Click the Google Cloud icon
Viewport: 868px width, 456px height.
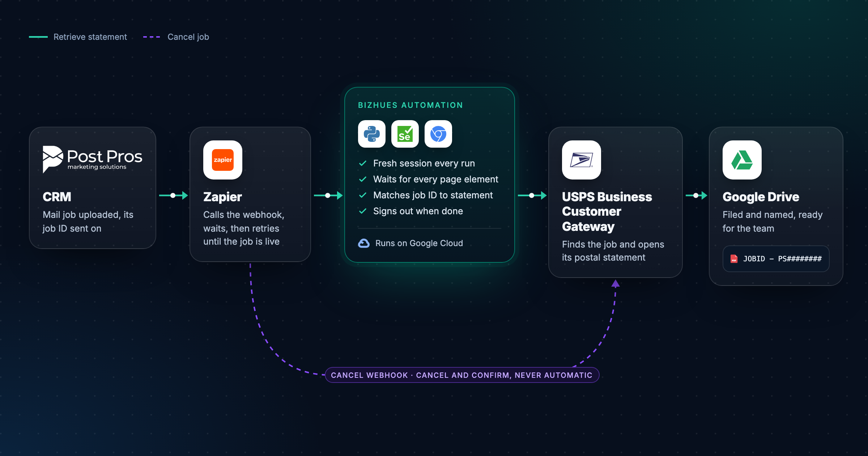(x=364, y=243)
